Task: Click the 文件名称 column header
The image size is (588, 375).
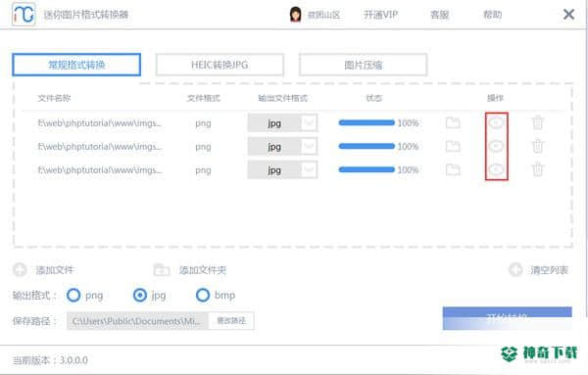Action: 54,98
